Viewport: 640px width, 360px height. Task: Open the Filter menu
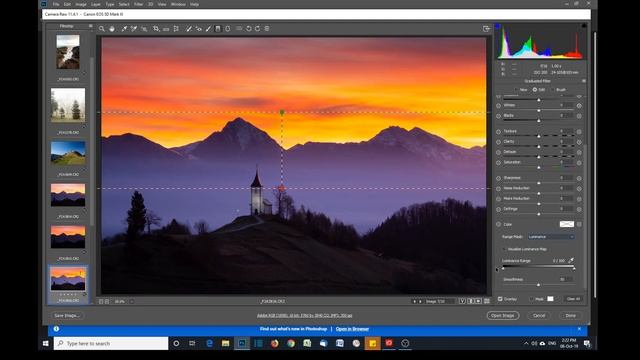(x=139, y=4)
